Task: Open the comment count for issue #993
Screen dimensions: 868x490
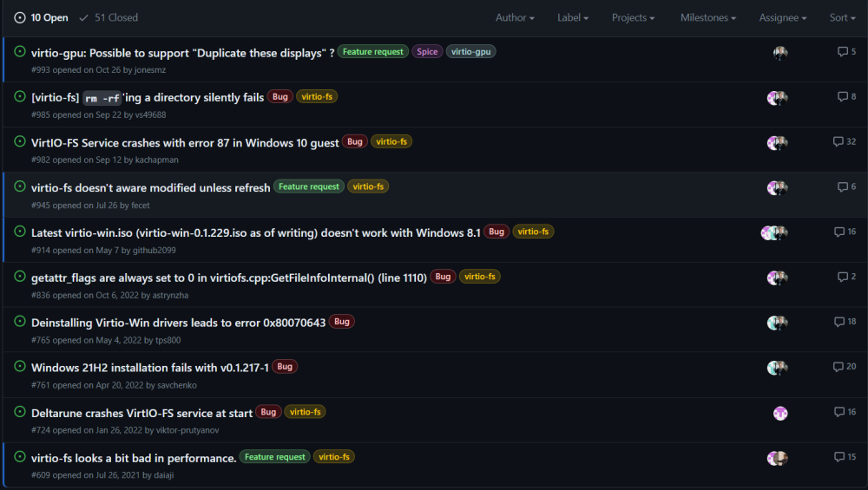Action: click(846, 51)
